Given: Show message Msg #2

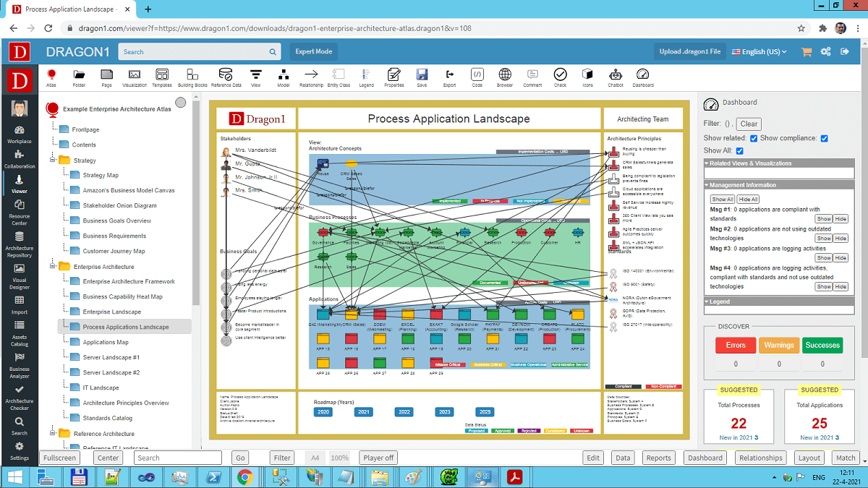Looking at the screenshot, I should [824, 238].
